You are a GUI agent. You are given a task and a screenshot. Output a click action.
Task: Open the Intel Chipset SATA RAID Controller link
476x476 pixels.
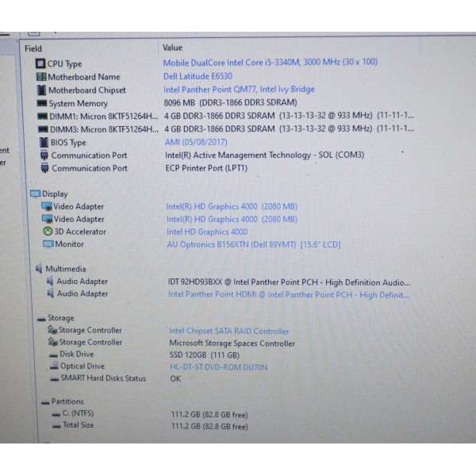click(229, 331)
